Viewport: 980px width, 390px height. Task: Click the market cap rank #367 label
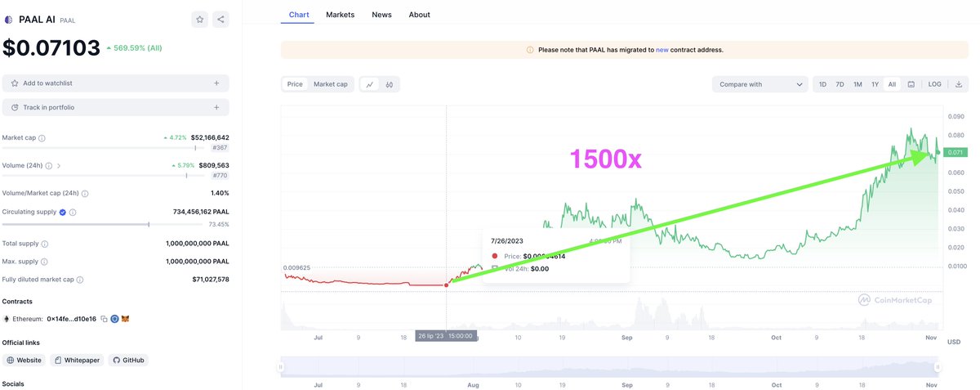(x=220, y=148)
